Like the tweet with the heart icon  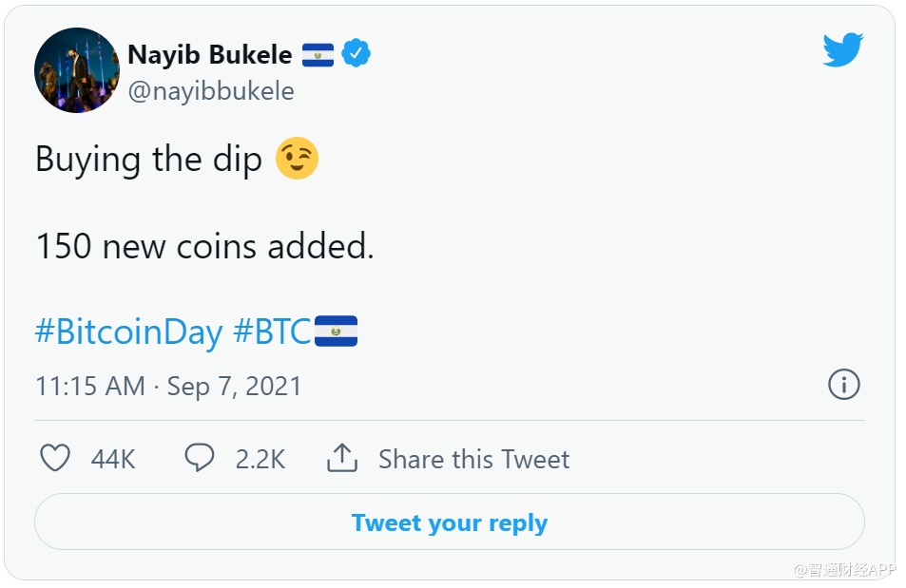55,459
